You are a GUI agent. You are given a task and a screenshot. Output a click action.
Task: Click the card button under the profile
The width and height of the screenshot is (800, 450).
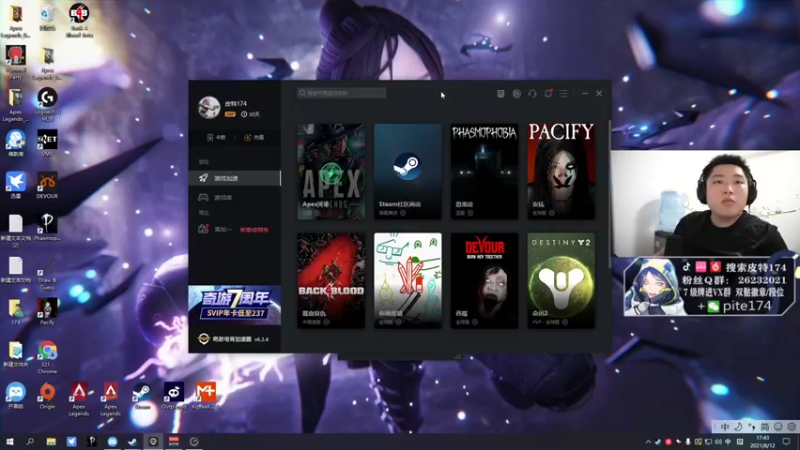coord(216,137)
